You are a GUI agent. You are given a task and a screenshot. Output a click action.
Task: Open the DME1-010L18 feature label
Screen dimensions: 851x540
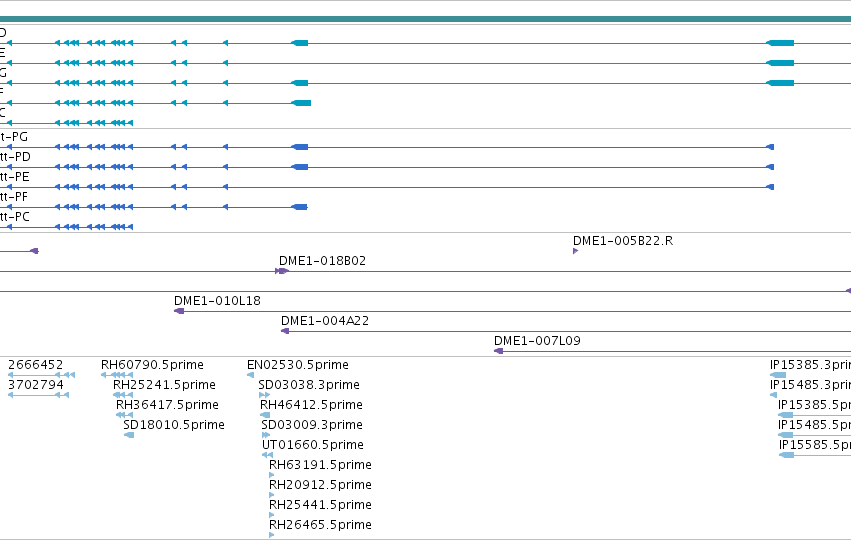217,301
